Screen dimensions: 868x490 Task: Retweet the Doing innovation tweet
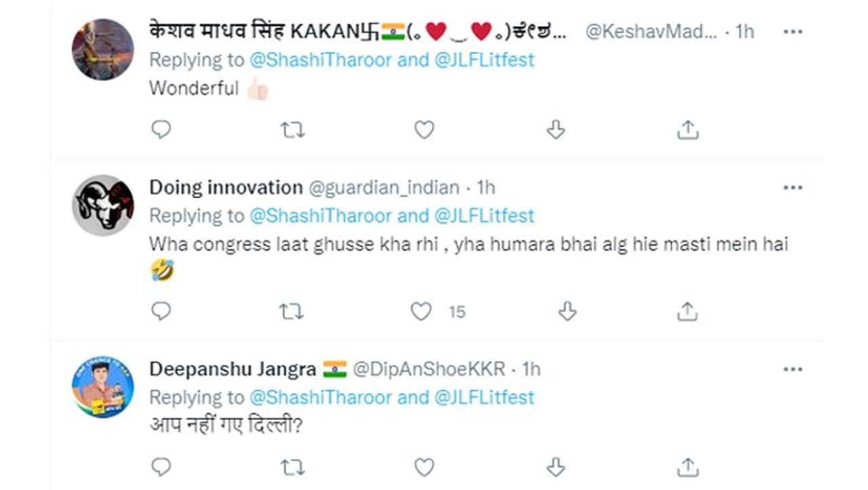point(292,311)
